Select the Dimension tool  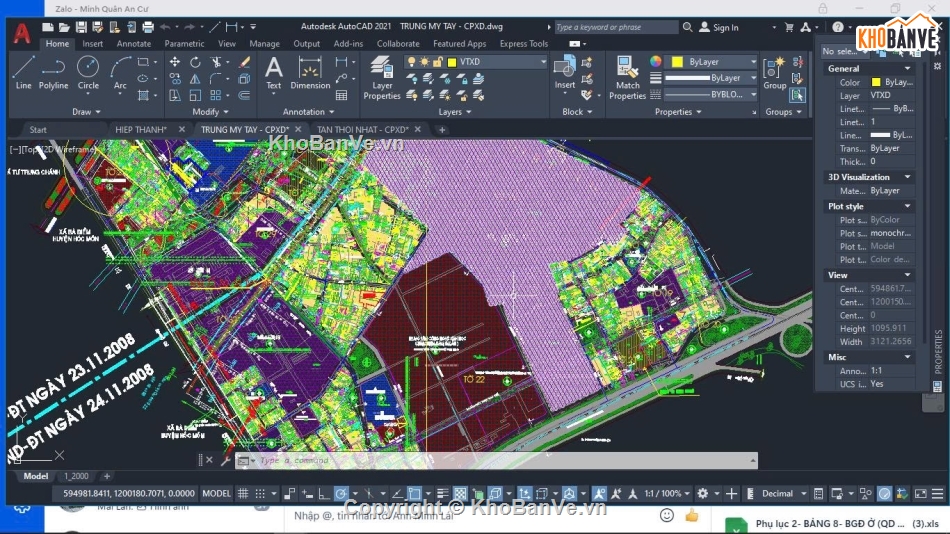(x=310, y=73)
